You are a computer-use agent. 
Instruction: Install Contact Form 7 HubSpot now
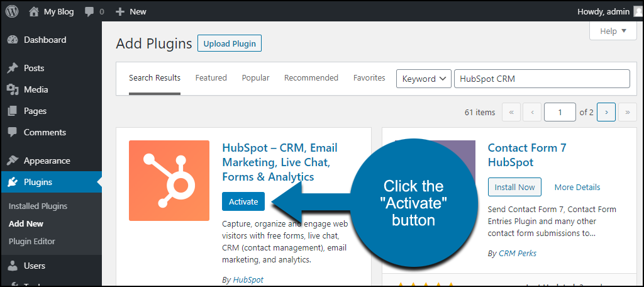pos(514,187)
